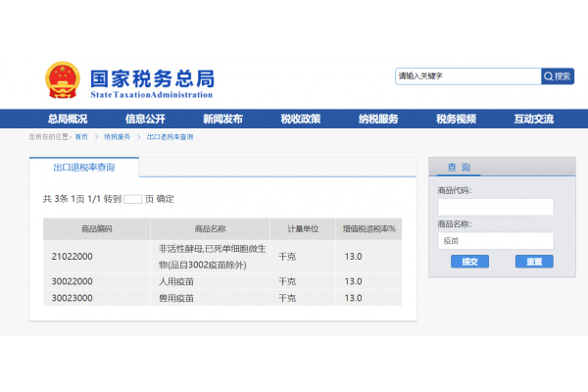Click the 商品名称 field containing 疫苗
The height and width of the screenshot is (392, 588).
point(495,240)
